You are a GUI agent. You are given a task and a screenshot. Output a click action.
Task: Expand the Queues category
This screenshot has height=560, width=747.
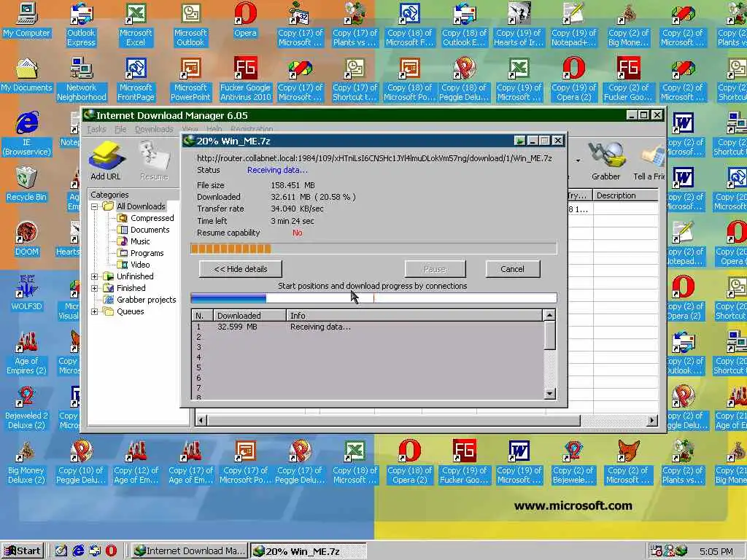pyautogui.click(x=94, y=311)
